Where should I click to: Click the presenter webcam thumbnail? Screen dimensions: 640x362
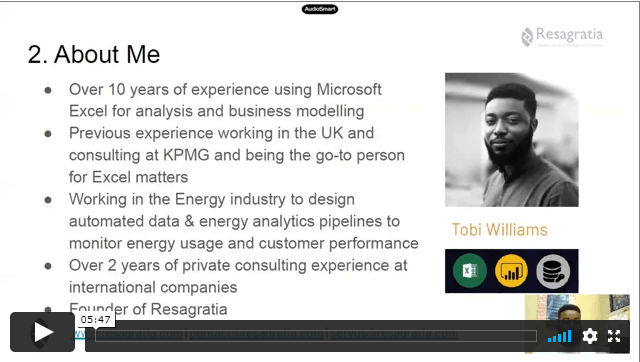click(x=577, y=324)
